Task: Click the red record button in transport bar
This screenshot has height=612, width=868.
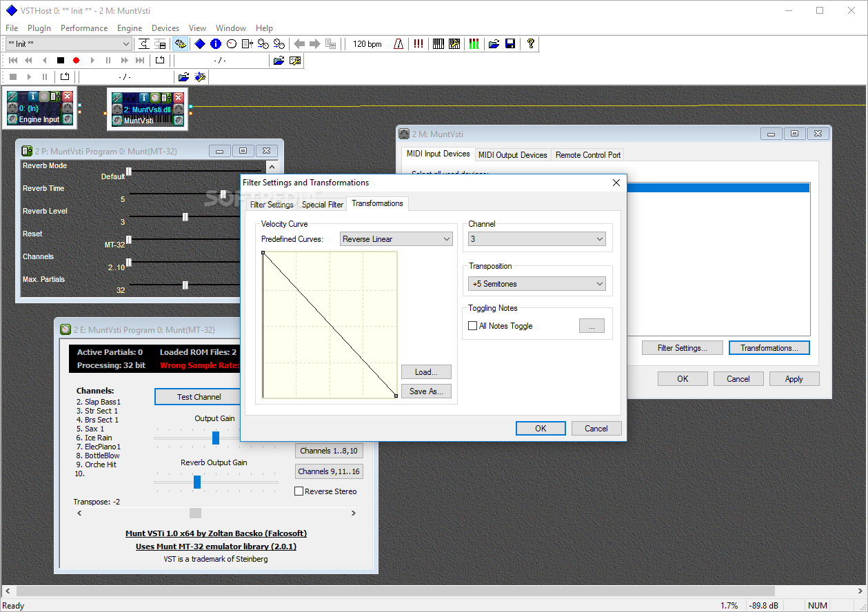Action: pos(77,61)
